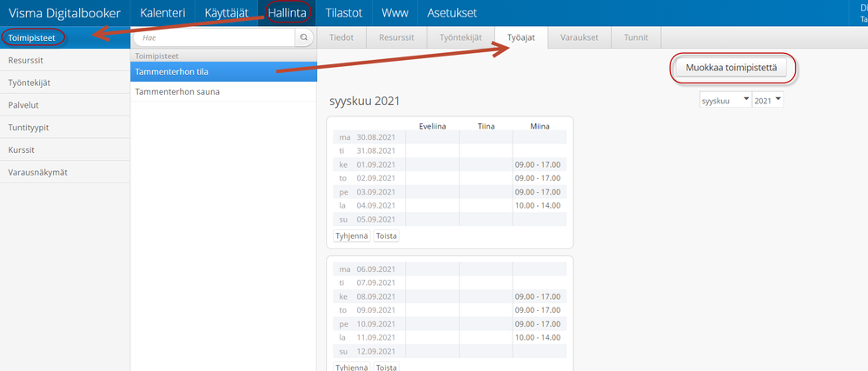
Task: Open the Tilastot menu
Action: click(344, 13)
